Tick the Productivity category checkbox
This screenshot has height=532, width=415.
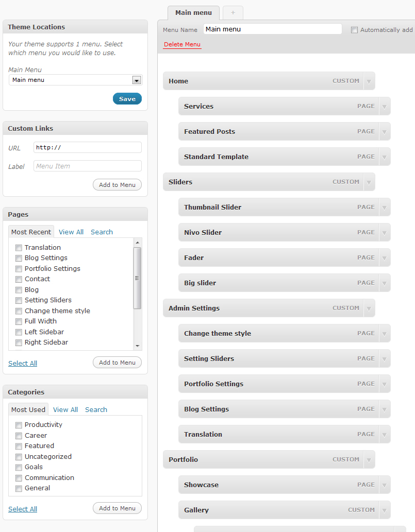pyautogui.click(x=19, y=425)
